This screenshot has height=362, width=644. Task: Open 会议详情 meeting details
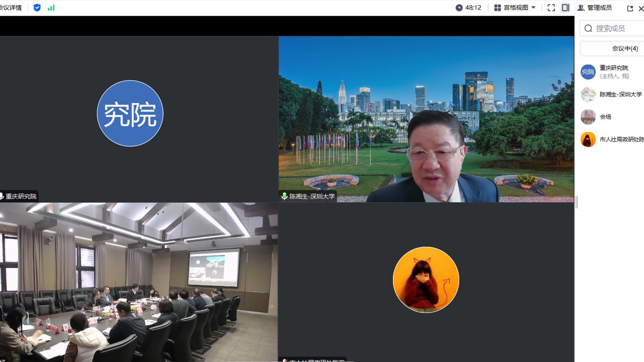(x=11, y=8)
